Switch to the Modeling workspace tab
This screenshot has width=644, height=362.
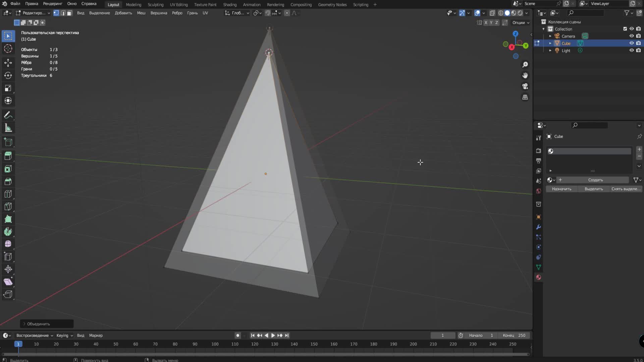coord(133,5)
